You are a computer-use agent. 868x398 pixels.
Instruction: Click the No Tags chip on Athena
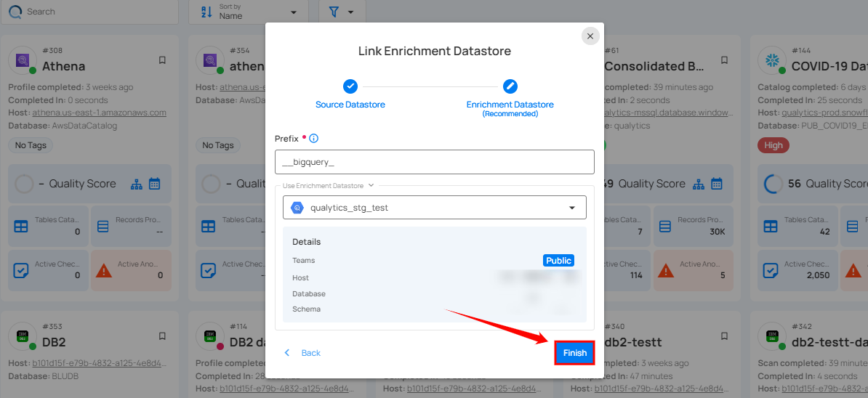click(31, 145)
